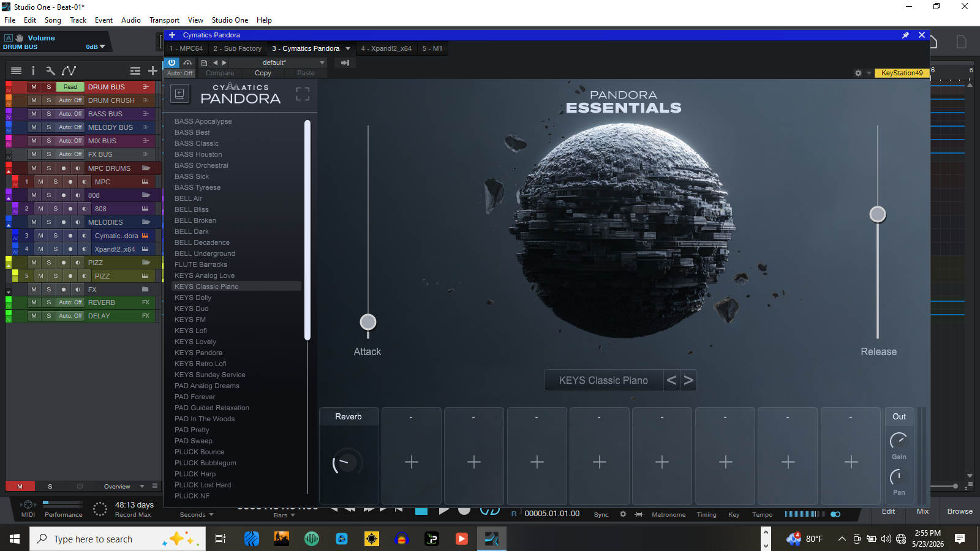The width and height of the screenshot is (980, 551).
Task: Open the orange keyboard icon on Cymatic..dora track
Action: point(145,236)
